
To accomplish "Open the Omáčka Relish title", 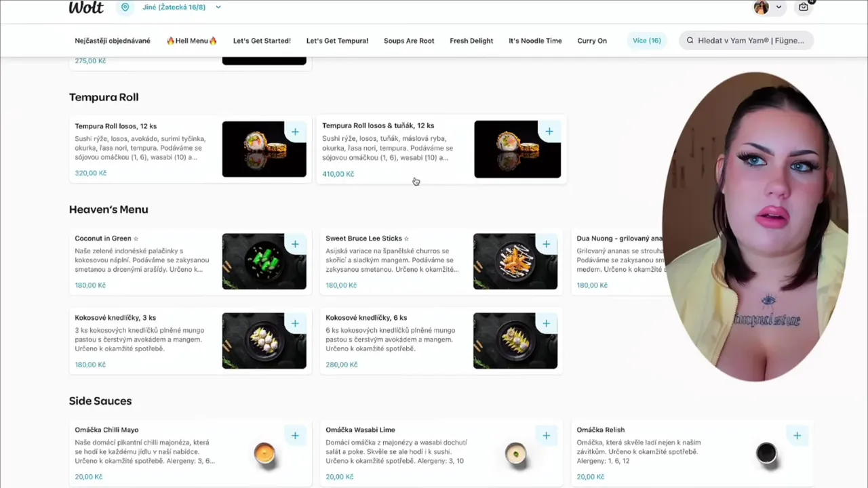I will coord(600,430).
